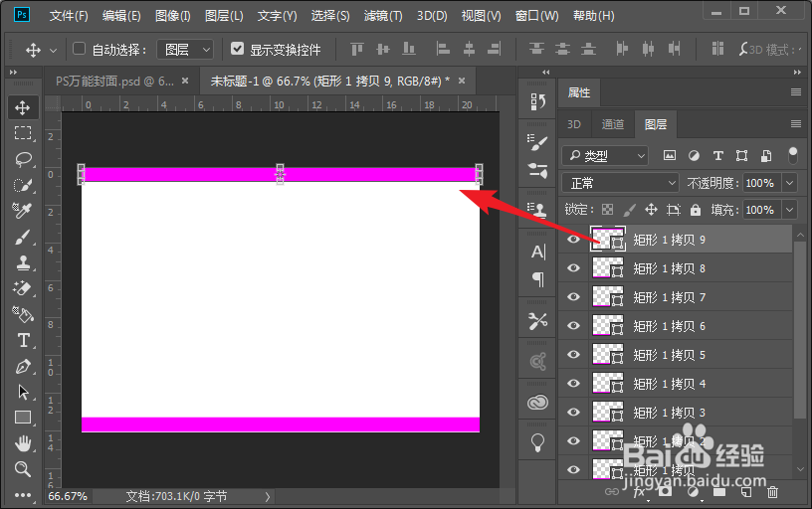Select the Lasso tool
The height and width of the screenshot is (509, 812).
22,159
